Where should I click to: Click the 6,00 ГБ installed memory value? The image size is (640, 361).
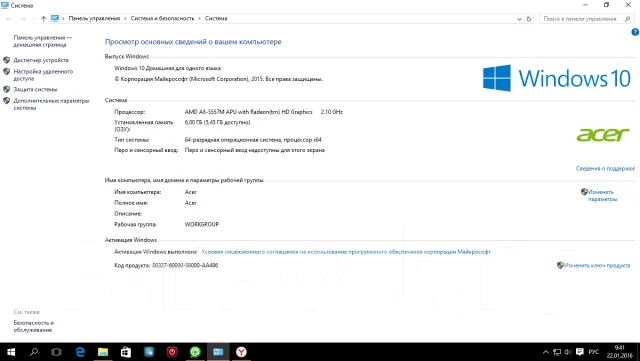(217, 122)
